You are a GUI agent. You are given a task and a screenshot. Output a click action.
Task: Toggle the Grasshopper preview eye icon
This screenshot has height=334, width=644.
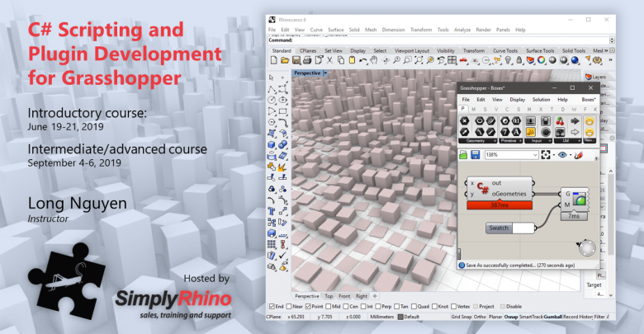tap(562, 155)
